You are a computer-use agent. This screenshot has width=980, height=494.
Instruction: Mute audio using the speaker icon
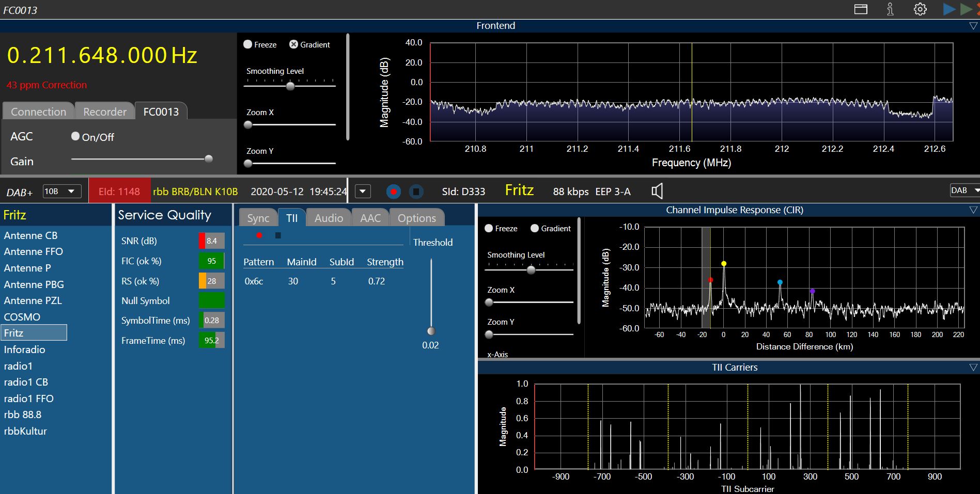(657, 192)
